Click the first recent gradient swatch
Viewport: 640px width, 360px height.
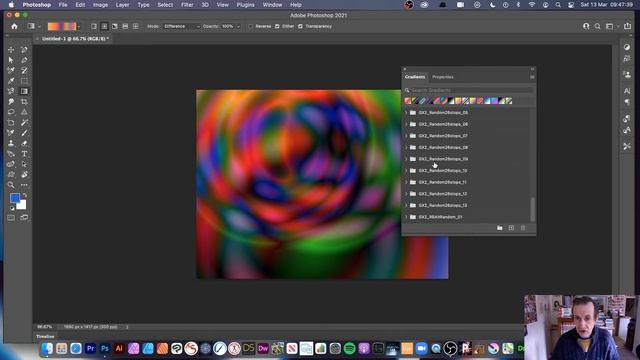coord(408,101)
